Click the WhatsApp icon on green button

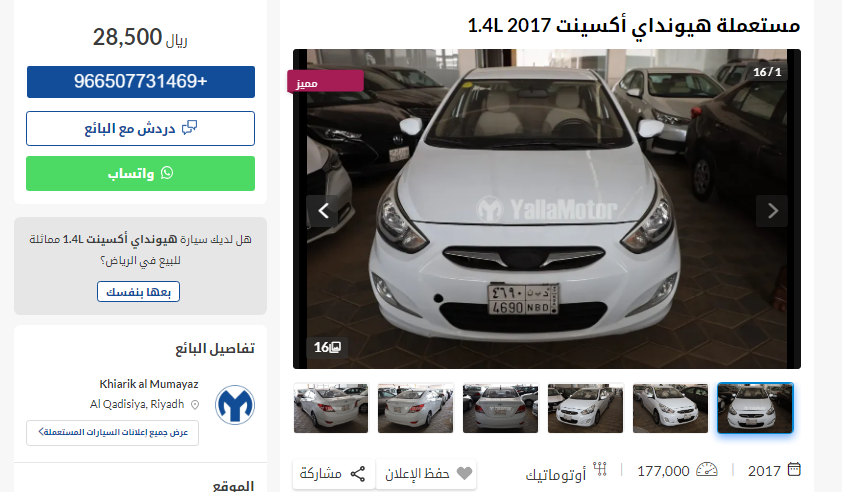pos(167,172)
